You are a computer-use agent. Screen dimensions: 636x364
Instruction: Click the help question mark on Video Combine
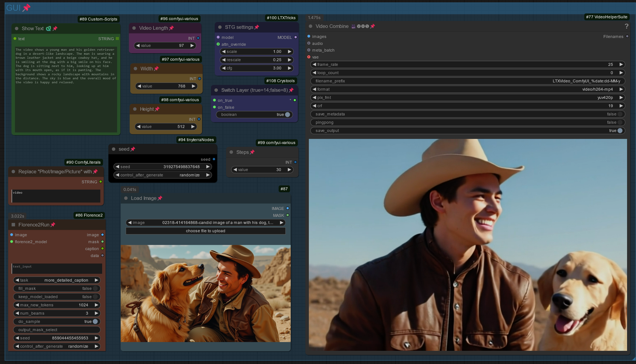click(626, 26)
